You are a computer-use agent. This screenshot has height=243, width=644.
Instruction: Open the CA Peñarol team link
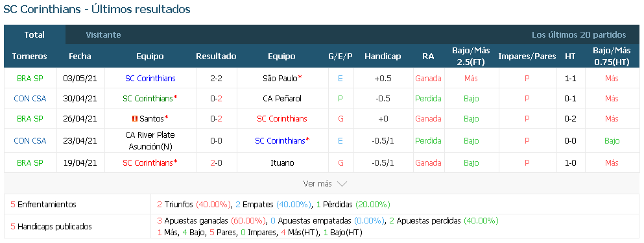coord(282,99)
